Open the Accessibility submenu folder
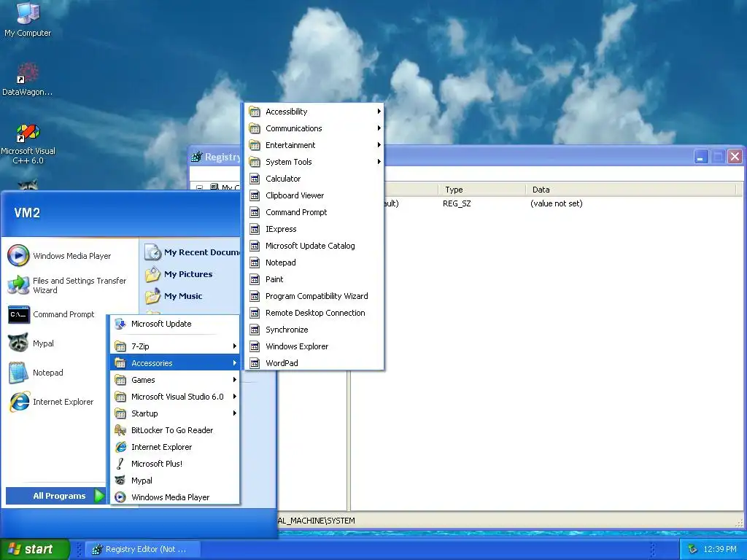 pyautogui.click(x=314, y=112)
